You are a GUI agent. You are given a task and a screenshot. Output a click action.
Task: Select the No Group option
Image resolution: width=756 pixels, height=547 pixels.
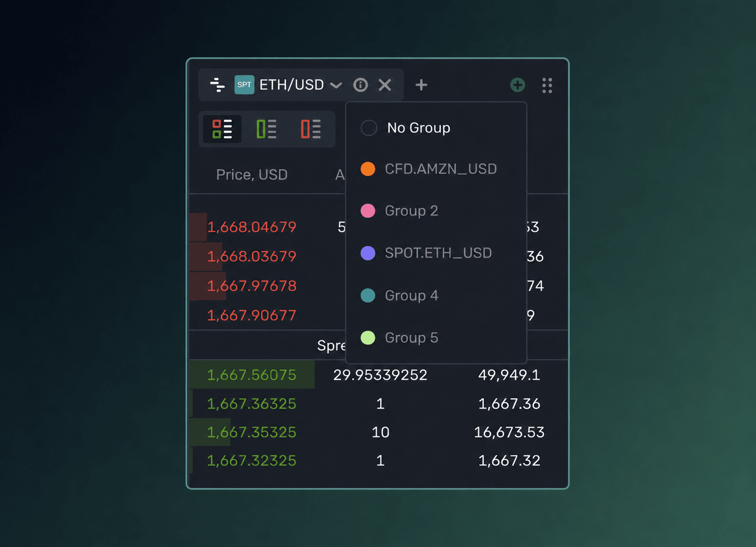(436, 128)
